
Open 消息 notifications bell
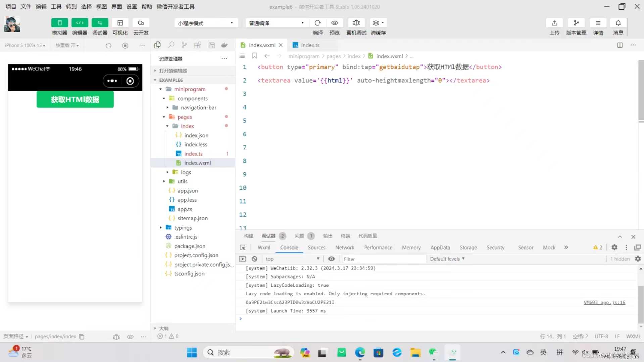618,23
